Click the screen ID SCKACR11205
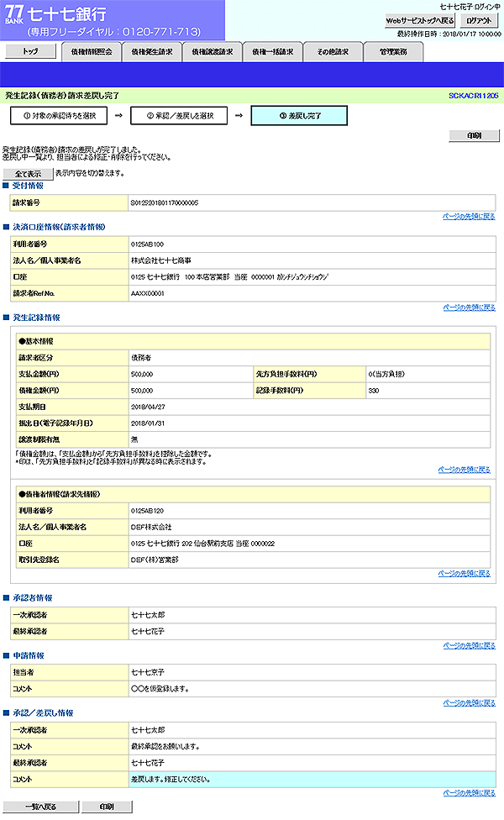Image resolution: width=504 pixels, height=820 pixels. coord(473,96)
